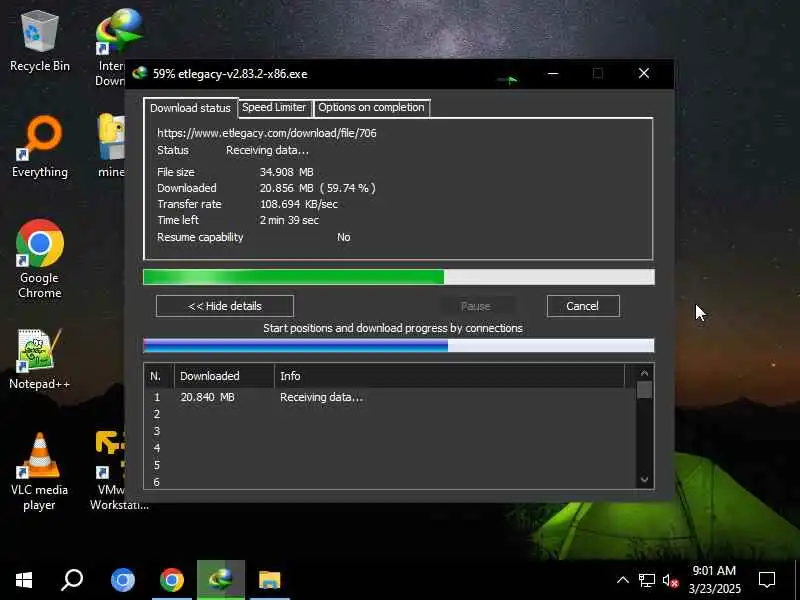
Task: Click the N. column header
Action: (159, 376)
